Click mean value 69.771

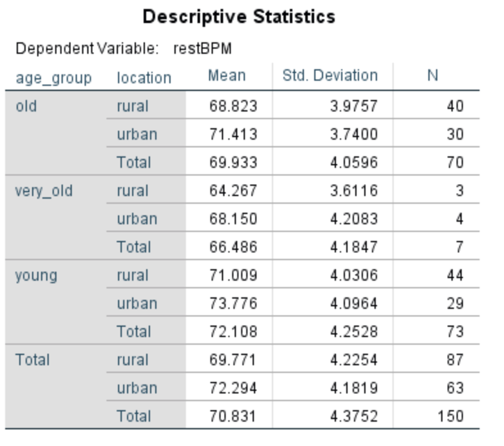pos(233,360)
